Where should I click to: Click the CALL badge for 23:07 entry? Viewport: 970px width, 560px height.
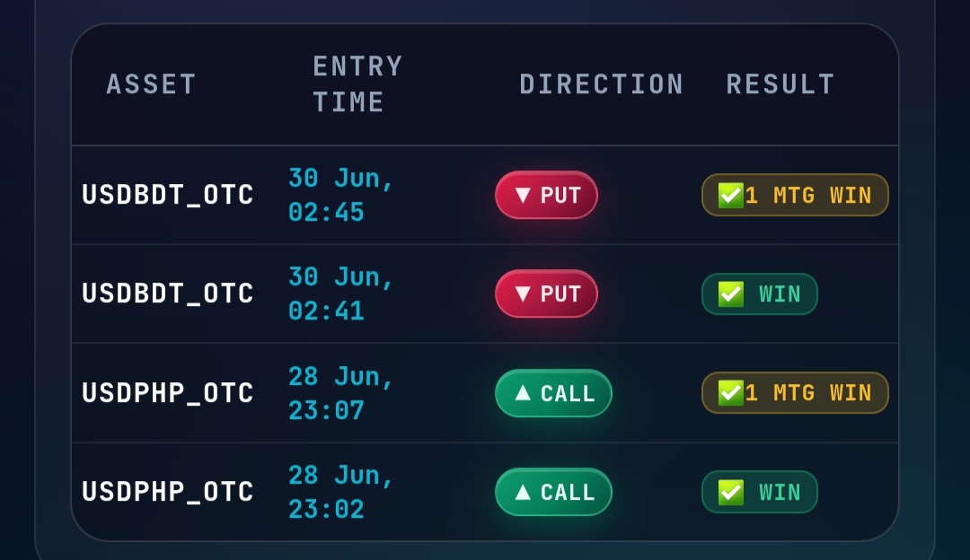553,393
